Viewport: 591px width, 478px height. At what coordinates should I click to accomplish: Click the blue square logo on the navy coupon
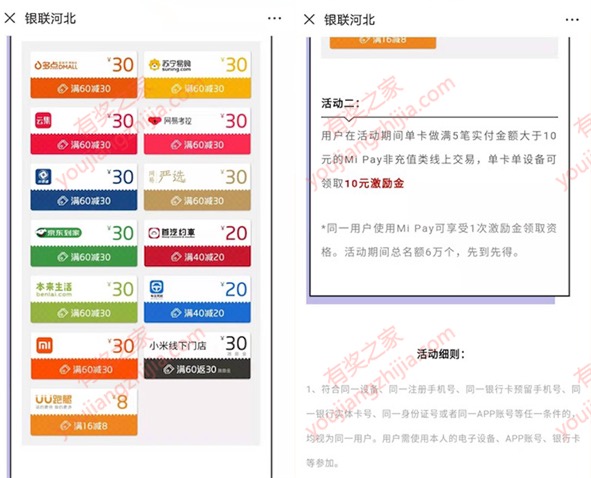click(x=43, y=177)
